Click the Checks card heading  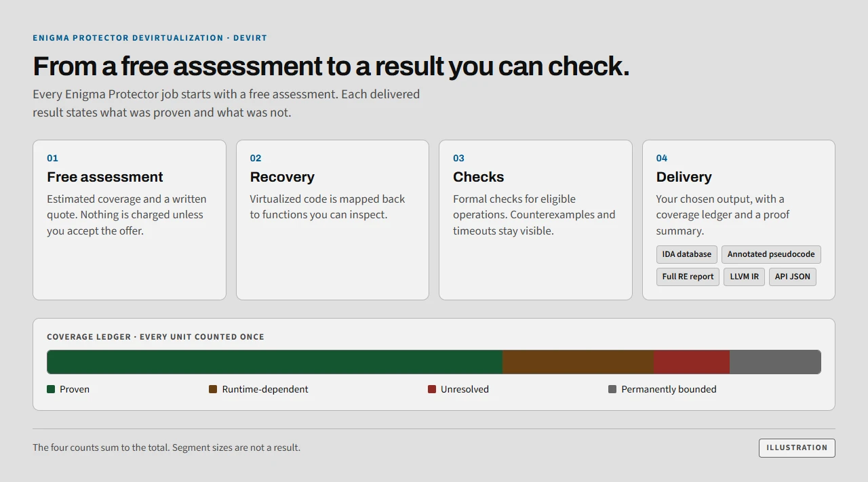[x=479, y=177]
